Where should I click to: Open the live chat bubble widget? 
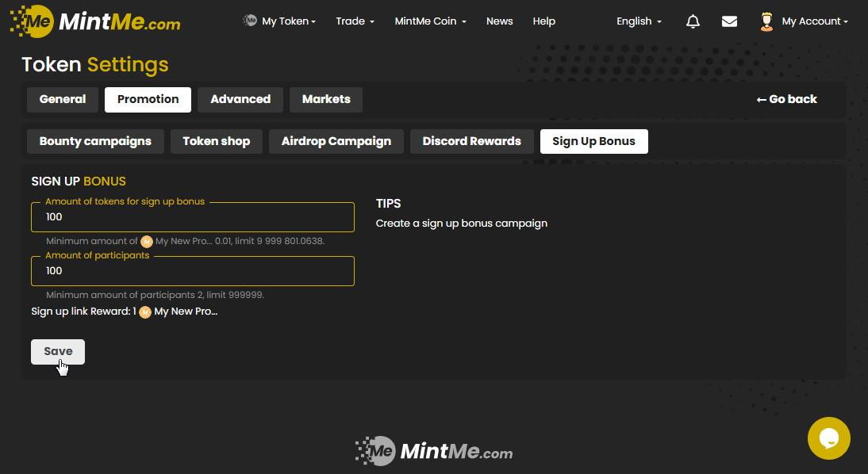click(x=828, y=438)
